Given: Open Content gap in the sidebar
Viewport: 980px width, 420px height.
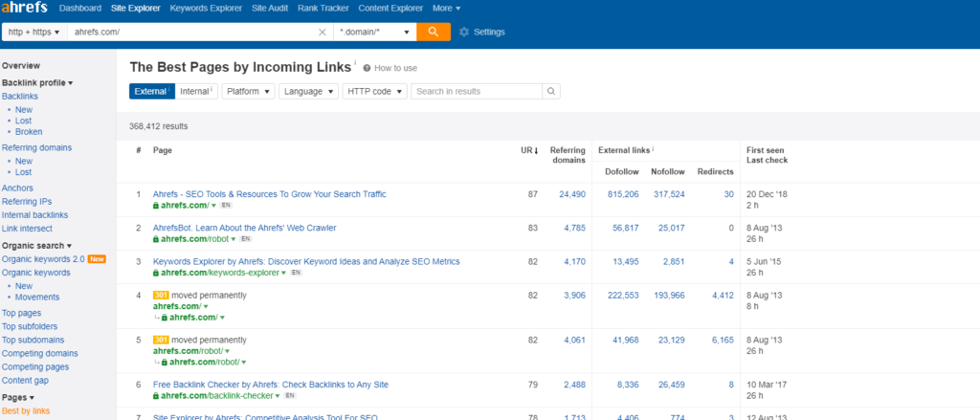Looking at the screenshot, I should click(x=25, y=381).
